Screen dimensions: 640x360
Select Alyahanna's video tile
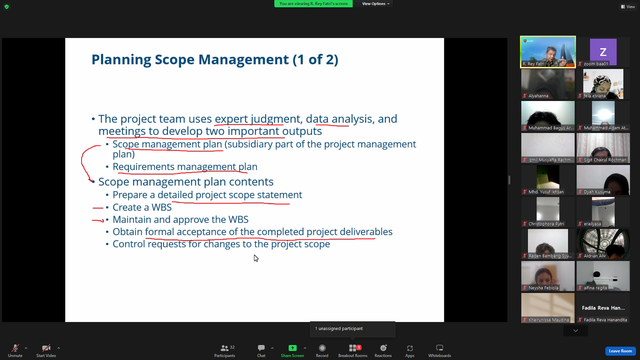pos(548,84)
